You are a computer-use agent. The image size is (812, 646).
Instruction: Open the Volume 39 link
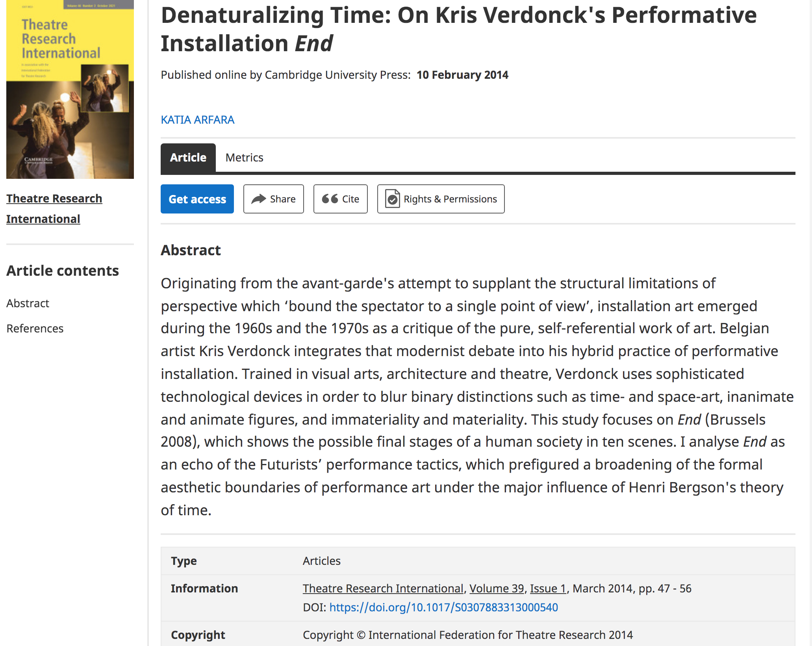click(497, 588)
